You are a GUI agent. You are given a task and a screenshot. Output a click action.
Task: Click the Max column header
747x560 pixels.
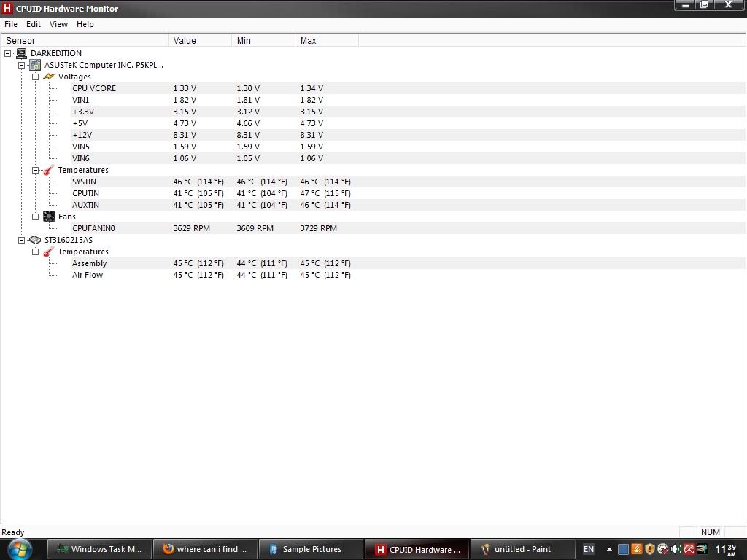(x=326, y=41)
